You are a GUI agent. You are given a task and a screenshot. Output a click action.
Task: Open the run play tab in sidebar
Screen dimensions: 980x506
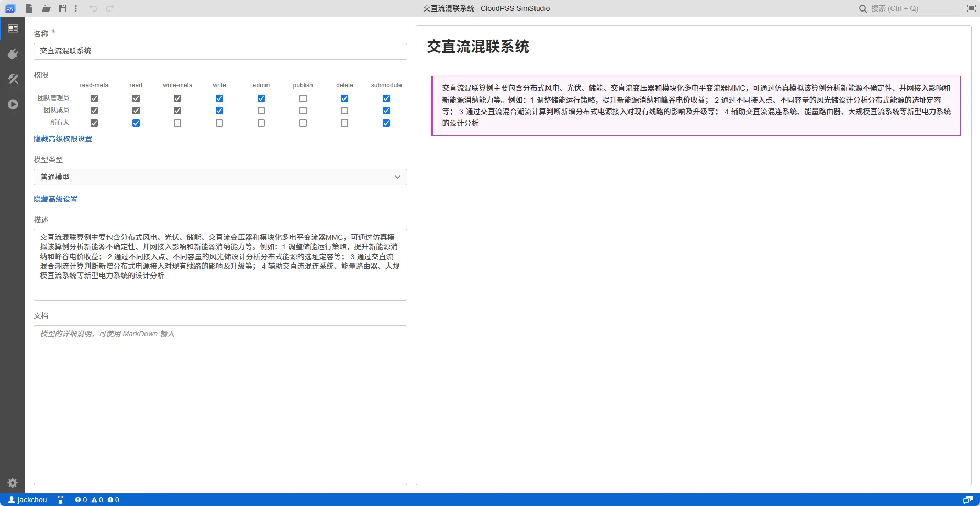(13, 104)
